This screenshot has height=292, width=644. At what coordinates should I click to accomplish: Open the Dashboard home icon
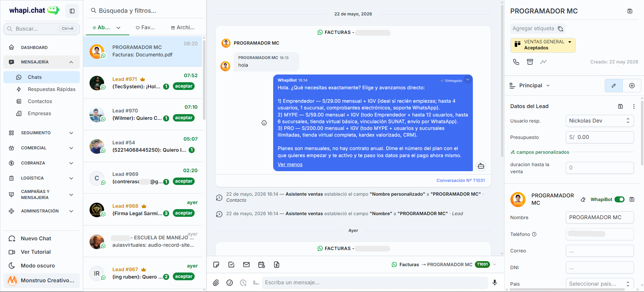pos(11,47)
